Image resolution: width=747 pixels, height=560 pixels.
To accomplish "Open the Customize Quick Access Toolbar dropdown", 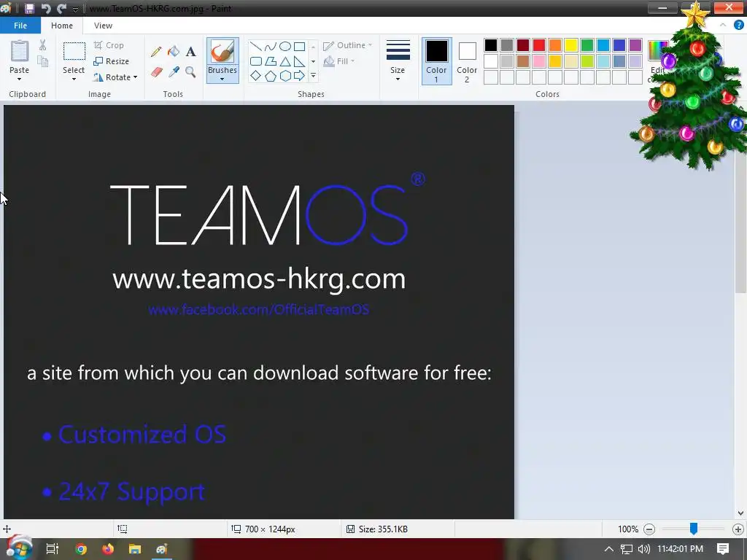I will (75, 9).
